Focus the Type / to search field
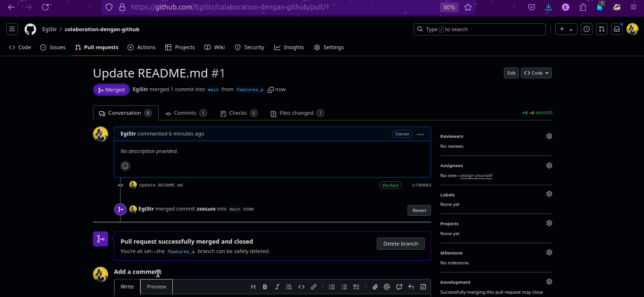 coord(480,29)
